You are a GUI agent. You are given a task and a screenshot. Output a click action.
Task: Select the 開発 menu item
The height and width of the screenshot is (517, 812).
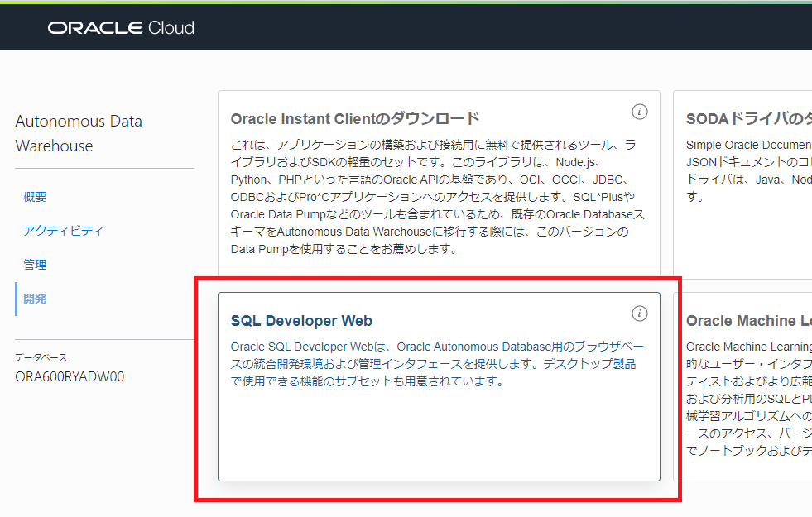click(35, 299)
